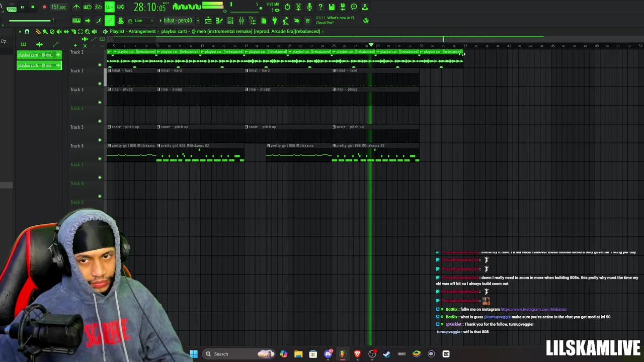This screenshot has height=362, width=644.
Task: Toggle wait for input to start playing
Action: coord(87,7)
